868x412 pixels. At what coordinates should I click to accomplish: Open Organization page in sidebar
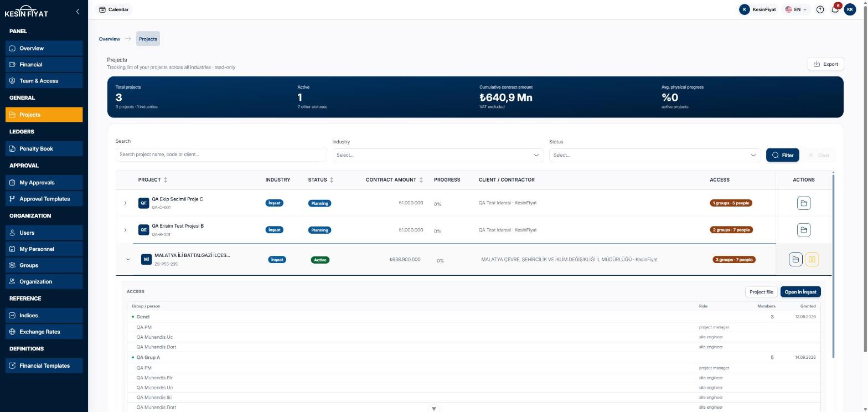click(x=44, y=281)
